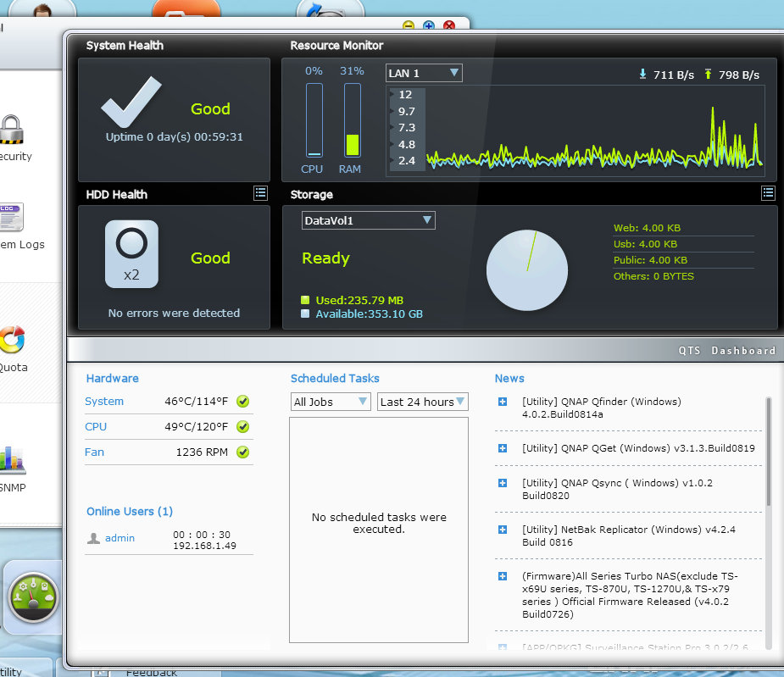Open the System Logs icon
Image resolution: width=784 pixels, height=677 pixels.
11,217
